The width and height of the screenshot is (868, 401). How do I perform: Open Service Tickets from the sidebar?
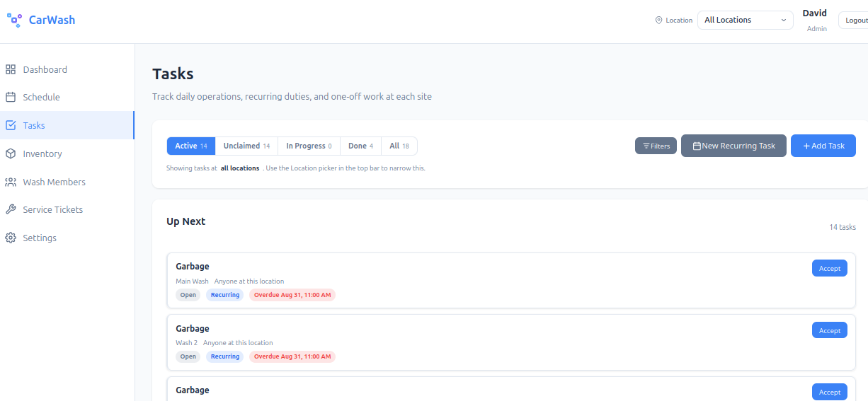click(x=67, y=209)
